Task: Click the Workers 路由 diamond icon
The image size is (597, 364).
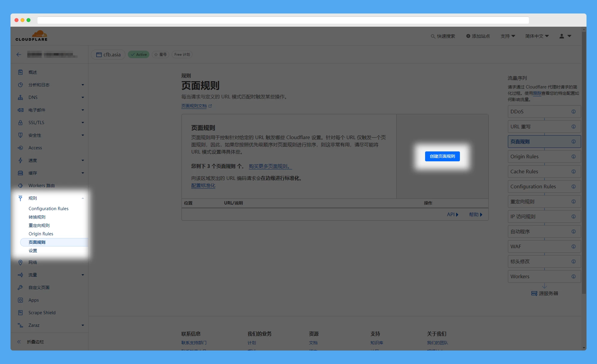Action: pyautogui.click(x=20, y=186)
